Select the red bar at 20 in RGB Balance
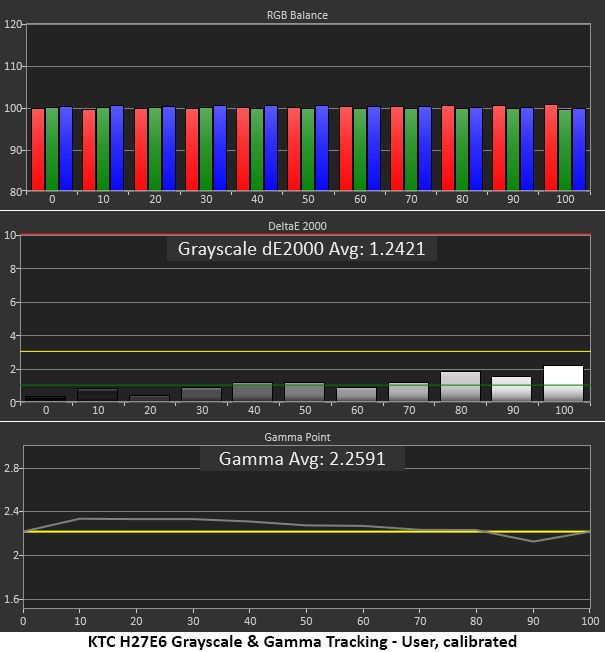This screenshot has width=605, height=652. point(141,150)
